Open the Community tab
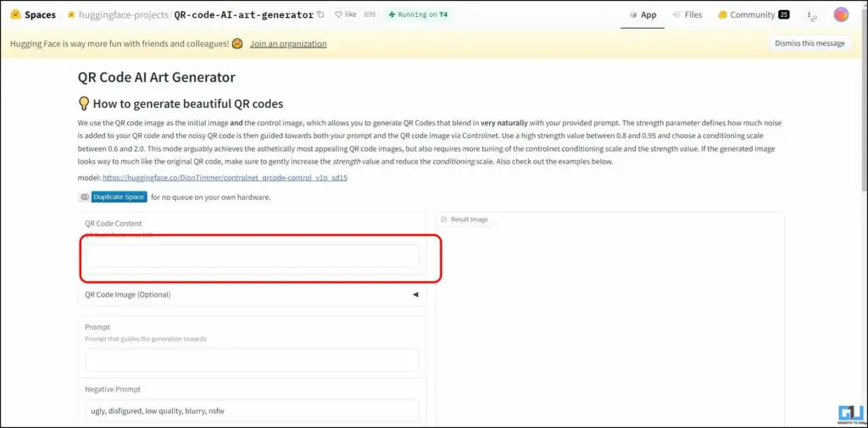The width and height of the screenshot is (868, 428). tap(754, 15)
